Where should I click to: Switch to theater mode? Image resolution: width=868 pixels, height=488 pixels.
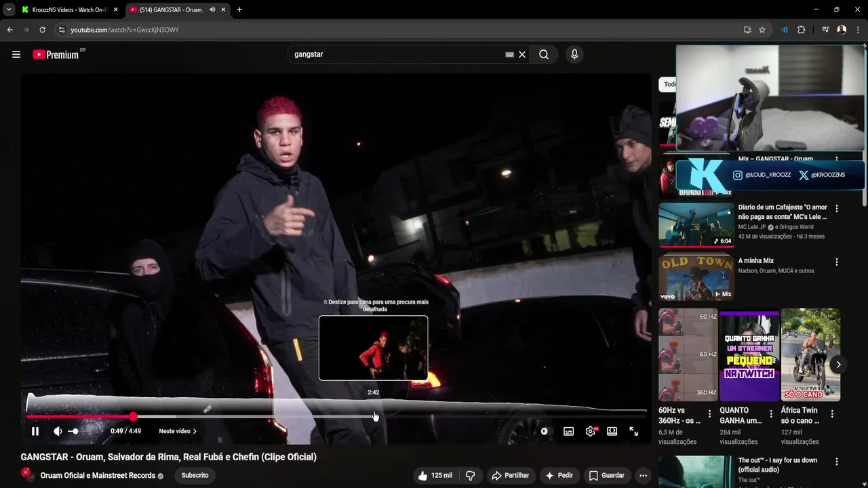click(x=612, y=431)
